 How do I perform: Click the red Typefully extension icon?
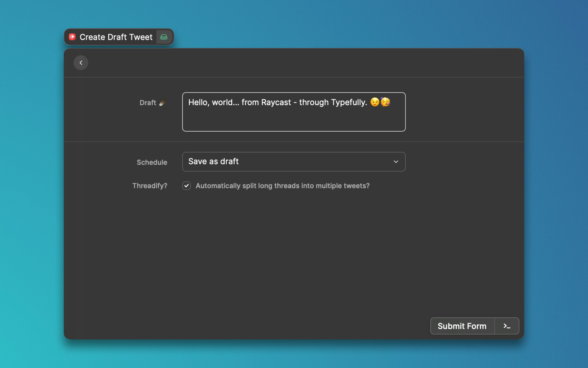[x=72, y=37]
